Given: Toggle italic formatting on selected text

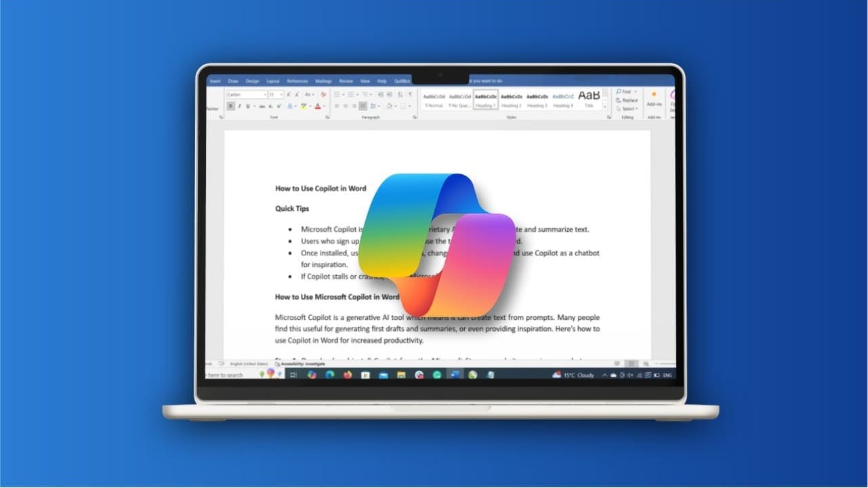Looking at the screenshot, I should (x=239, y=106).
